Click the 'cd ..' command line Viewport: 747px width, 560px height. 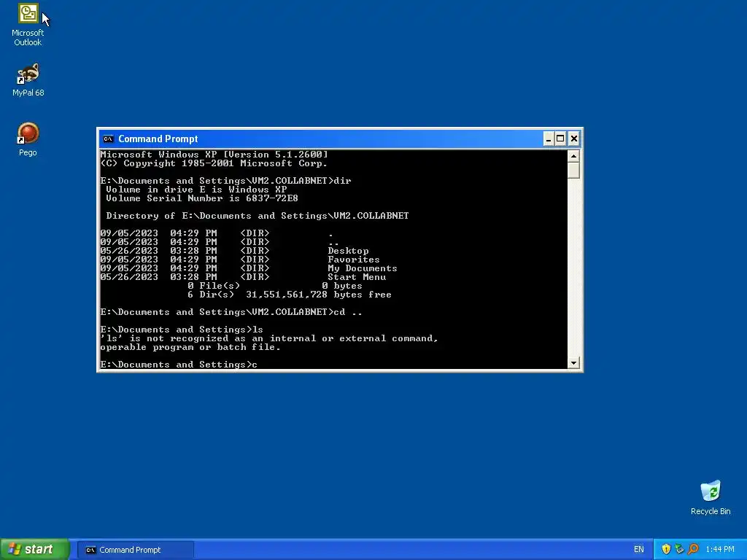pos(231,312)
